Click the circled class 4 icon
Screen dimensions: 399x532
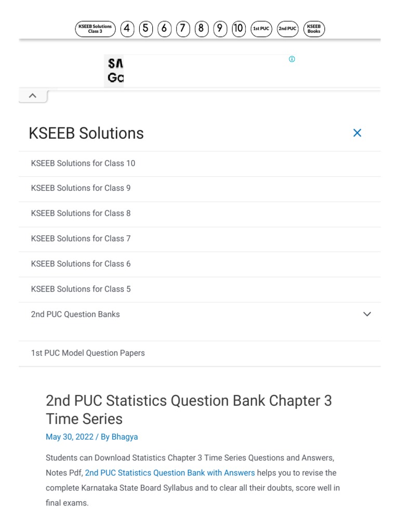tap(127, 29)
